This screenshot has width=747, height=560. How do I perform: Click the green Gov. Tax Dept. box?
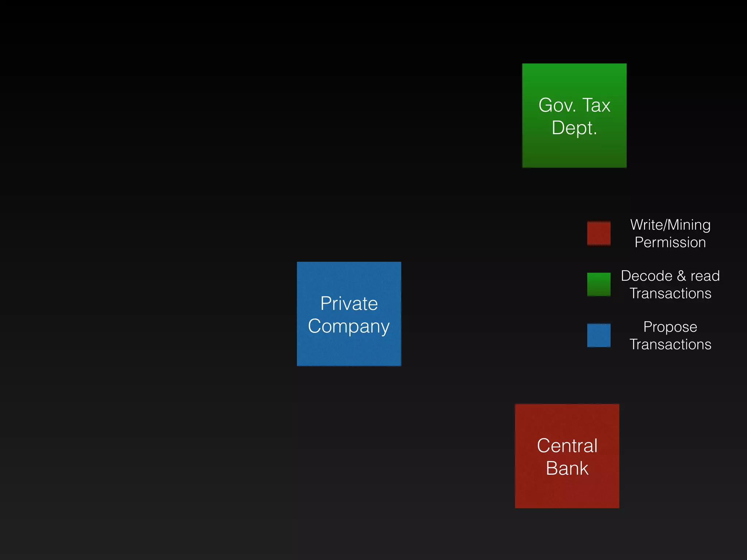[x=574, y=116]
